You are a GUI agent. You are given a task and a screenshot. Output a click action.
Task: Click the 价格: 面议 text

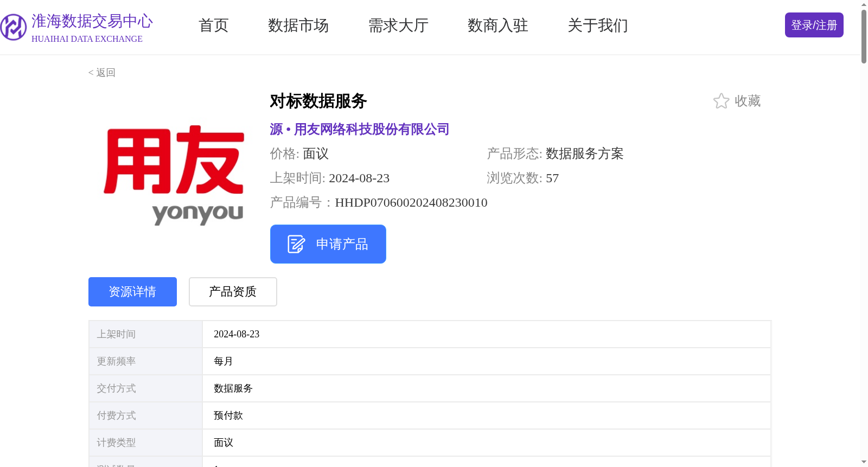coord(299,154)
